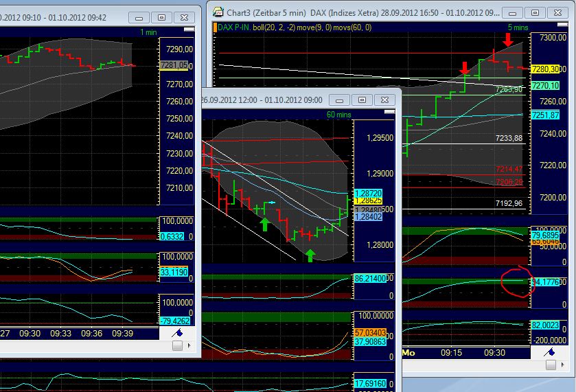Minimize the 1 min chart window
Screen dimensions: 576x392
pyautogui.click(x=139, y=18)
